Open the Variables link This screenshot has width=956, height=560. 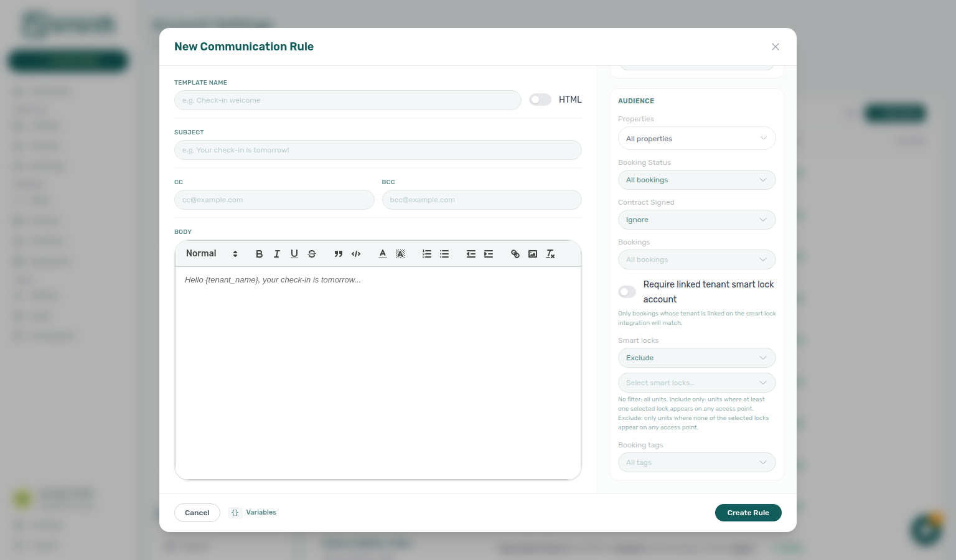(261, 513)
